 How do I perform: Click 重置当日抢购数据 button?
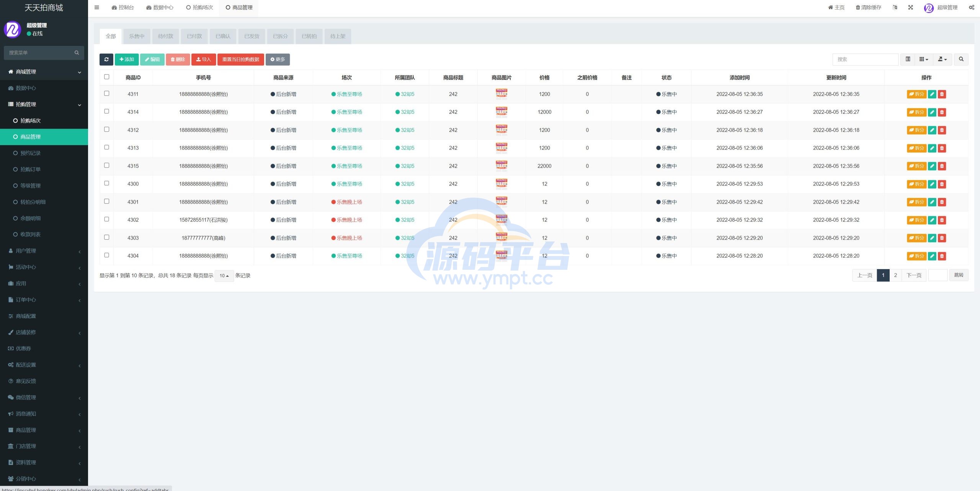(x=241, y=59)
